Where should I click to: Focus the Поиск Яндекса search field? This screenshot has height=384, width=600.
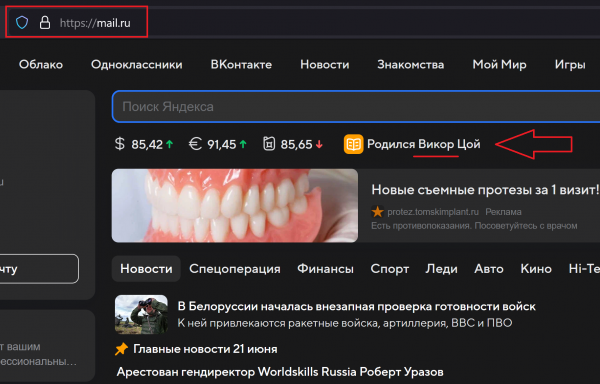point(356,106)
